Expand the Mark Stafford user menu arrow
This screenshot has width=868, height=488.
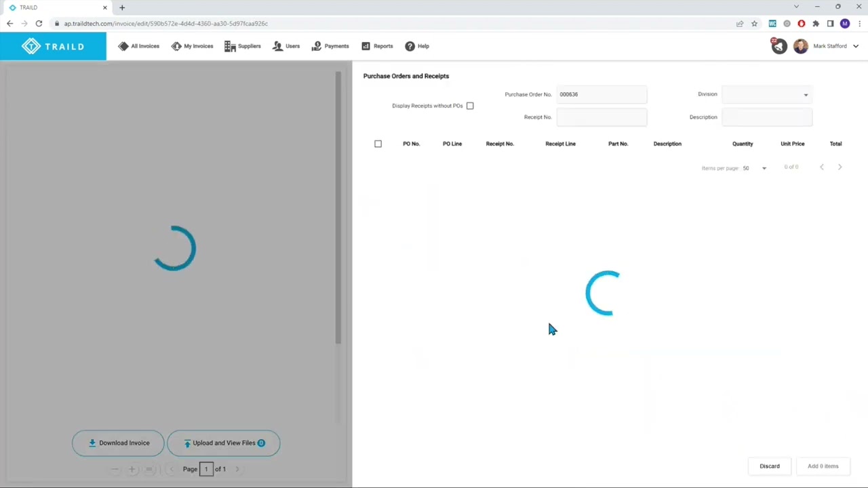(856, 46)
